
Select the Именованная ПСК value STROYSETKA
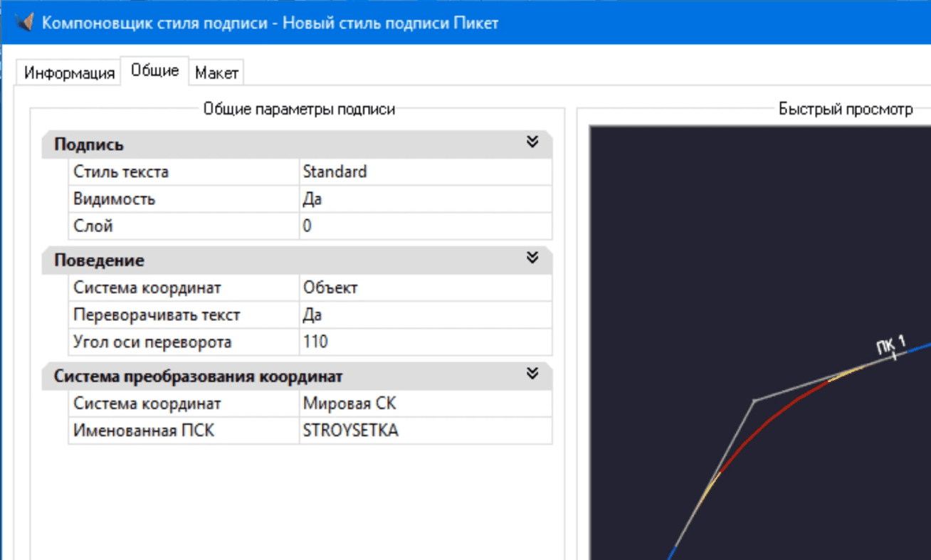coord(424,430)
